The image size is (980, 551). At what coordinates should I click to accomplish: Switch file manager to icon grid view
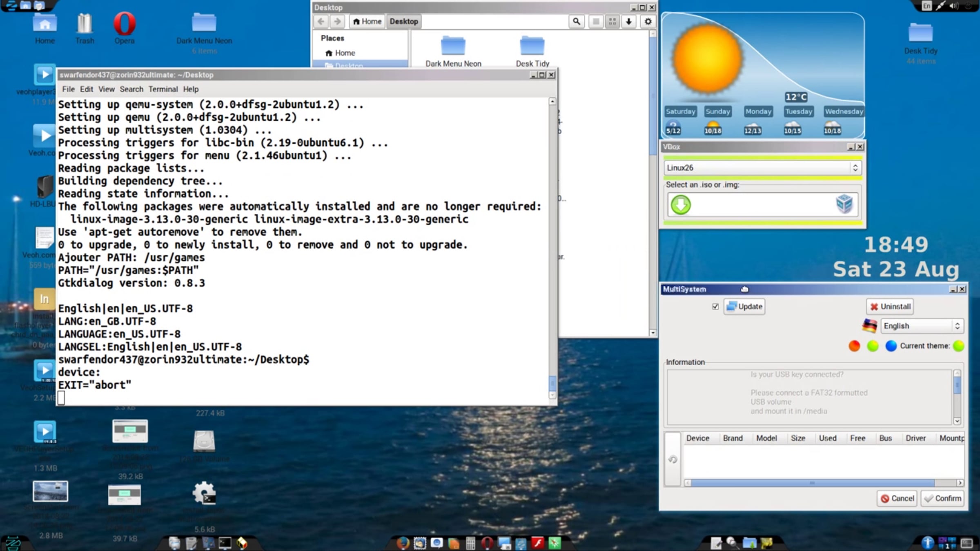(612, 21)
